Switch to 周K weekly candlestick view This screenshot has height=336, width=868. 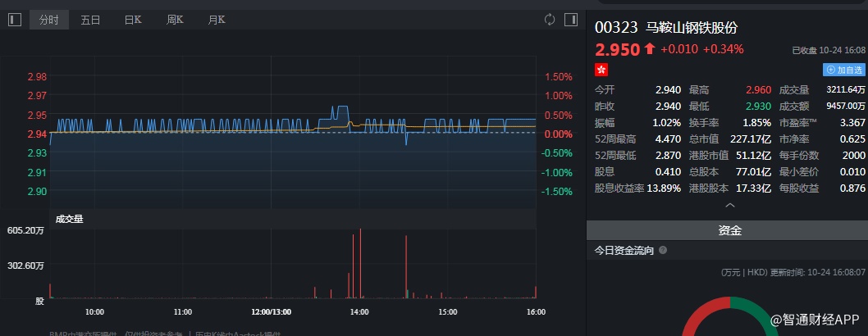coord(175,20)
